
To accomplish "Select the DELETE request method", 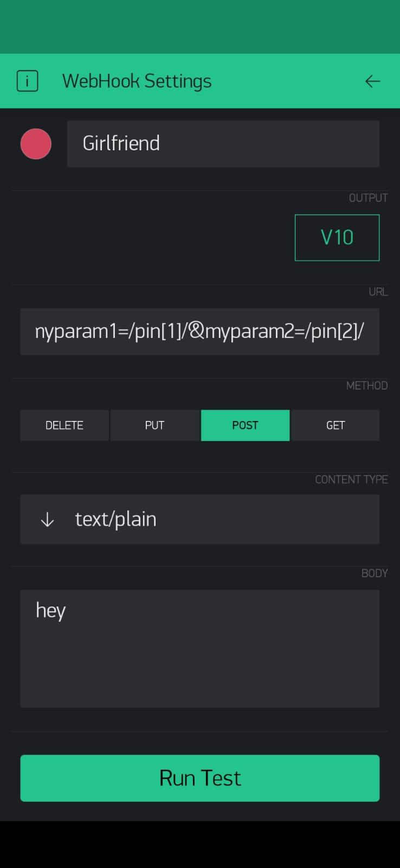I will coord(64,425).
